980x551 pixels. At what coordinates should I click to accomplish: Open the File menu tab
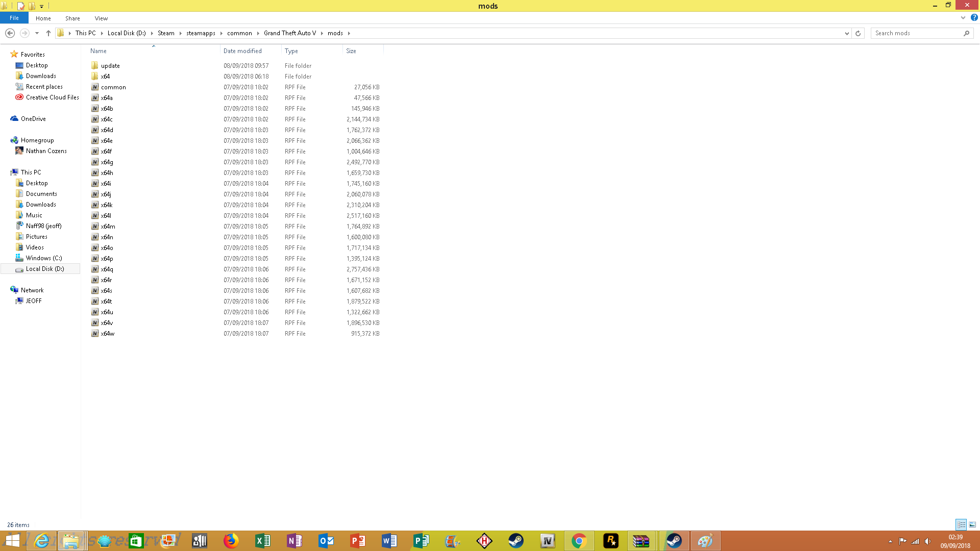click(x=14, y=18)
